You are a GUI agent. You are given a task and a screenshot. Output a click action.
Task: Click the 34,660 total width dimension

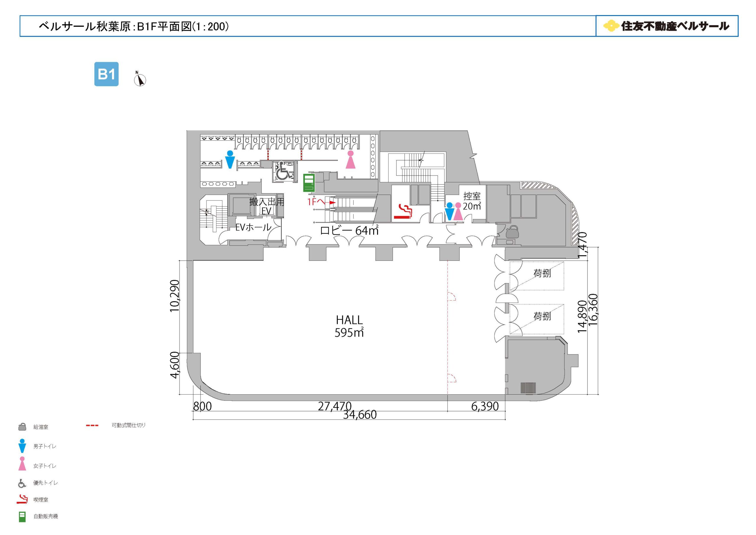pos(360,415)
